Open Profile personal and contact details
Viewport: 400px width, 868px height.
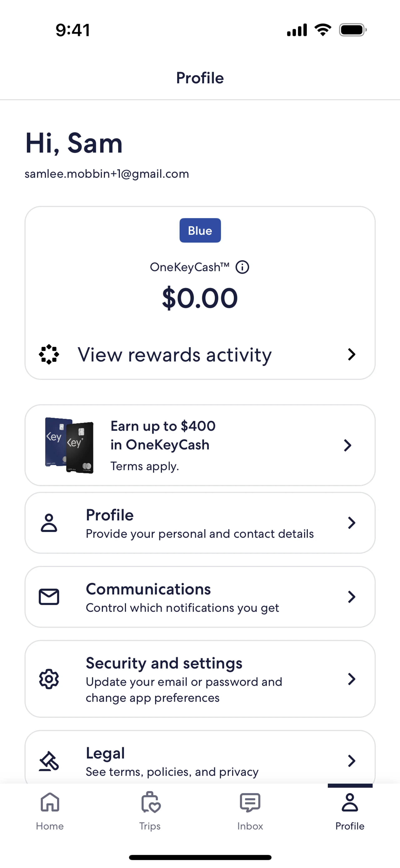(x=199, y=523)
